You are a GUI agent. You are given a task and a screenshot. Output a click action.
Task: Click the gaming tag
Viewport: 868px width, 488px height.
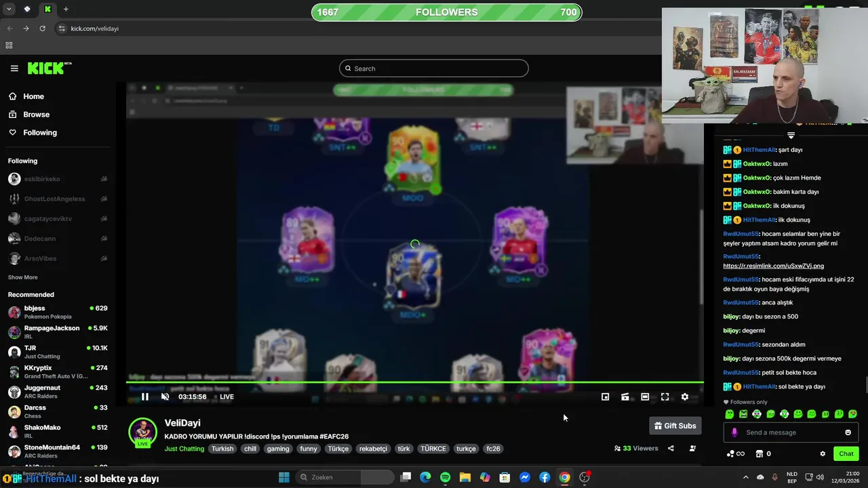pyautogui.click(x=278, y=449)
